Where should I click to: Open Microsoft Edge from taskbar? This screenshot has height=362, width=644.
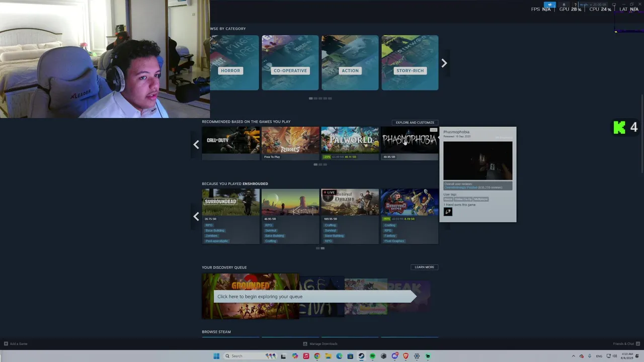339,356
